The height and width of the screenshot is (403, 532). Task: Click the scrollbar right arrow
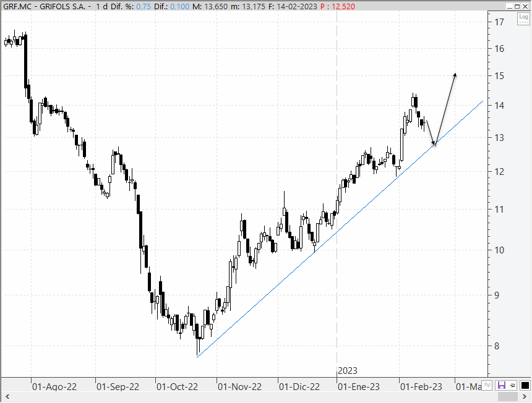525,396
